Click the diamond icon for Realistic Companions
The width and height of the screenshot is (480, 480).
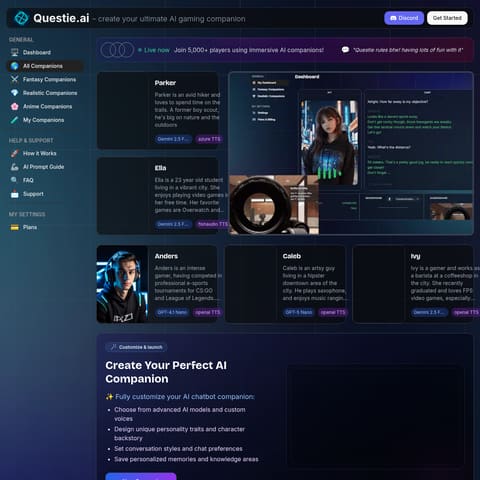[14, 93]
